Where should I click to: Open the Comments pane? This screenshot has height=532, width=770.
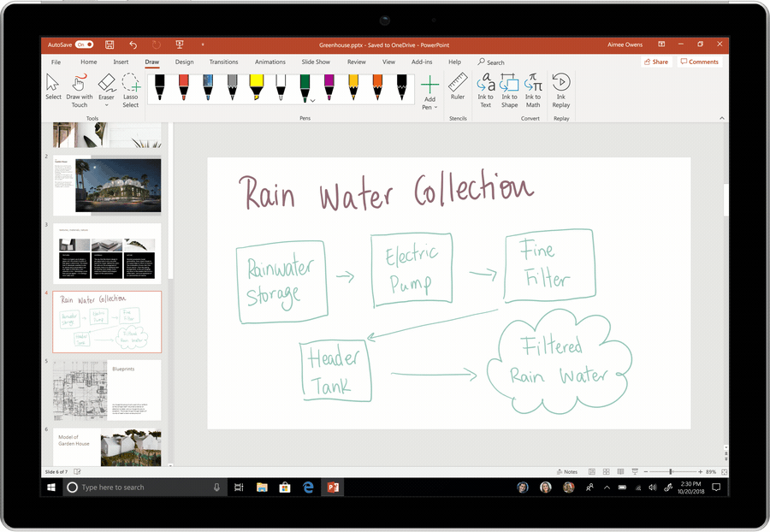coord(700,62)
